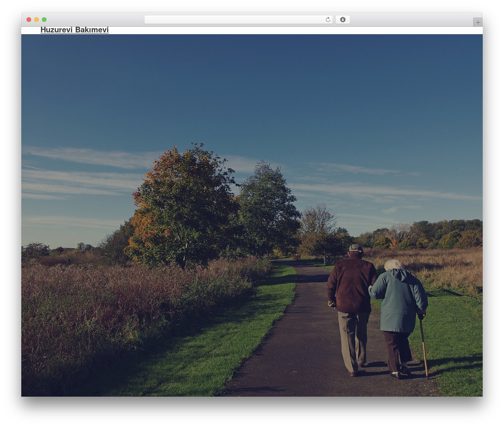Screen dimensions: 504x427
Task: Maximize the window with green button
Action: click(x=44, y=20)
